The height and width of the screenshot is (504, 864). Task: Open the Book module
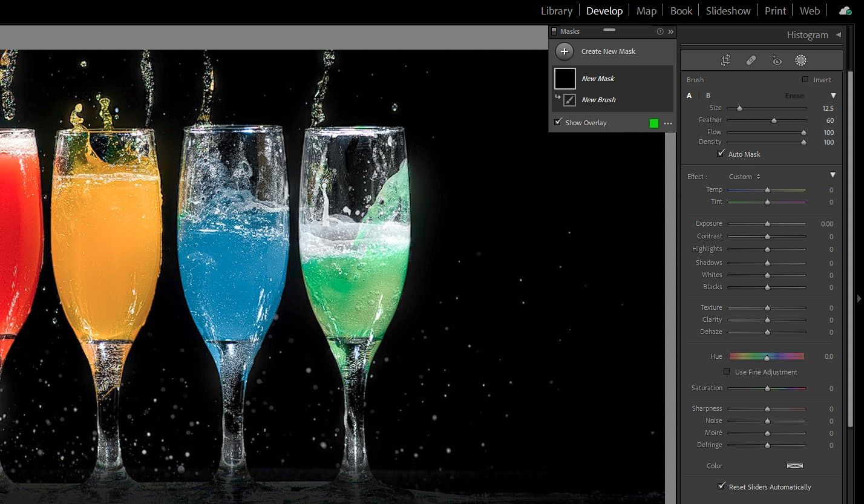(x=681, y=11)
